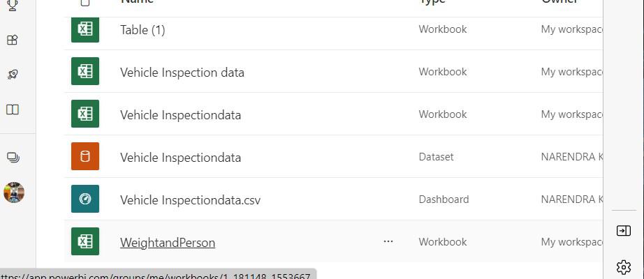Screen dimensions: 644x279
Task: Toggle the select-all checkbox in the header
Action: tap(85, 2)
